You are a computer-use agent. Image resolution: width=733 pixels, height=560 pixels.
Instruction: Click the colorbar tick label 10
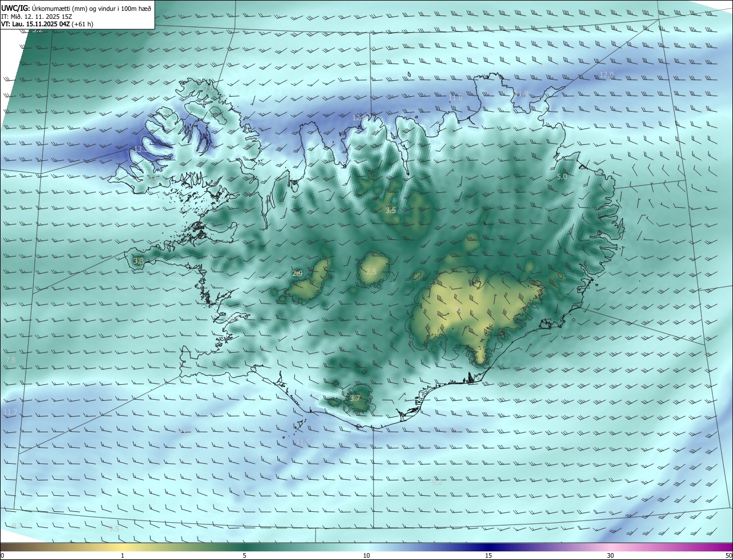(x=366, y=555)
